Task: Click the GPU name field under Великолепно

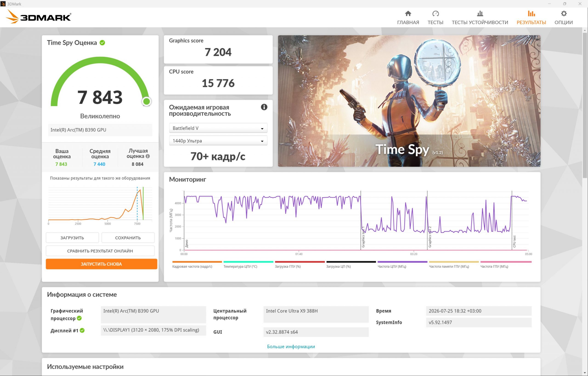Action: tap(100, 130)
